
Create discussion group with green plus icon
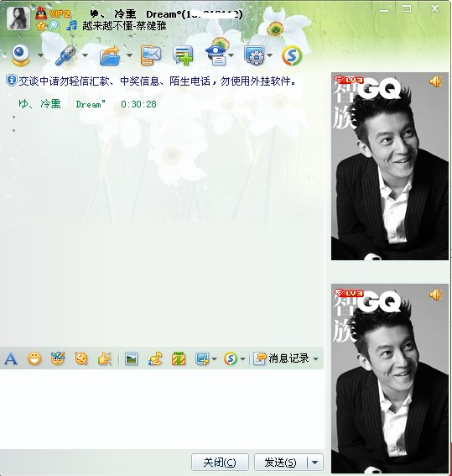(x=183, y=55)
